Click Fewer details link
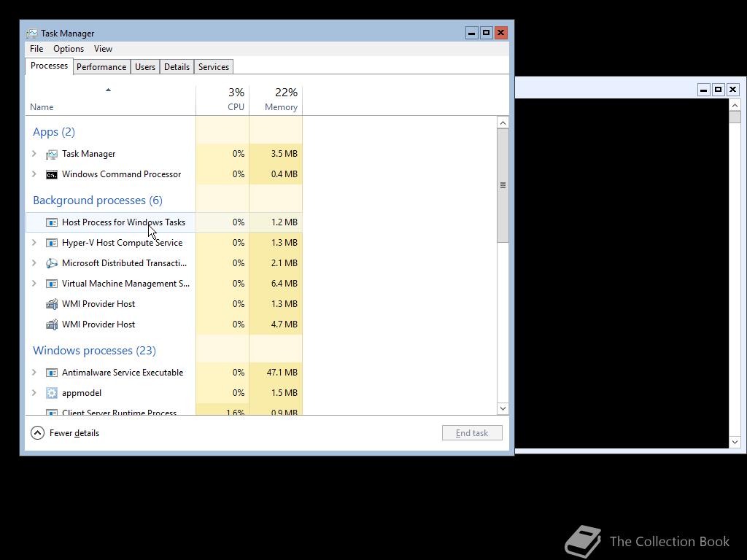The height and width of the screenshot is (560, 747). pos(74,433)
